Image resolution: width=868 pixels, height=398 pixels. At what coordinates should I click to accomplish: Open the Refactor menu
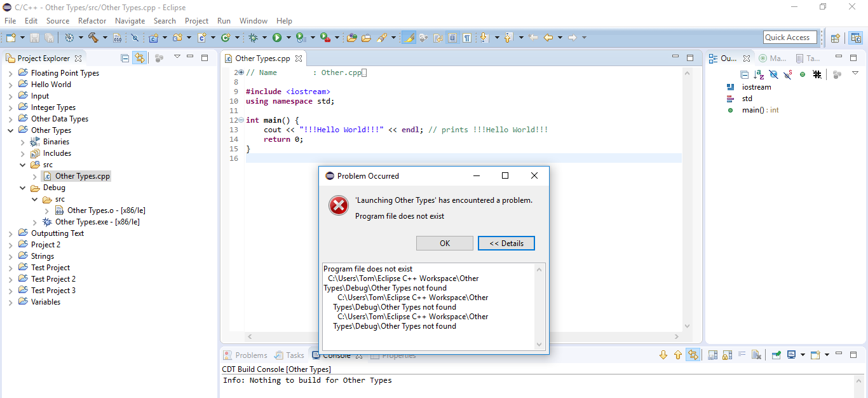coord(92,20)
